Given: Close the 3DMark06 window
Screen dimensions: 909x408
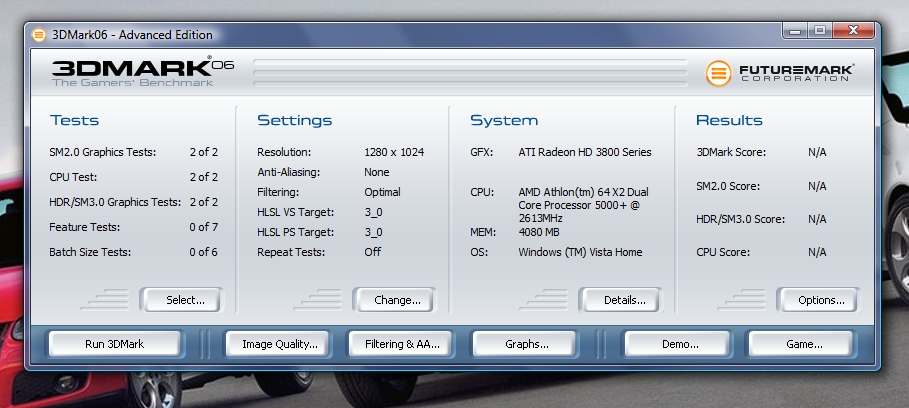Looking at the screenshot, I should (x=853, y=31).
